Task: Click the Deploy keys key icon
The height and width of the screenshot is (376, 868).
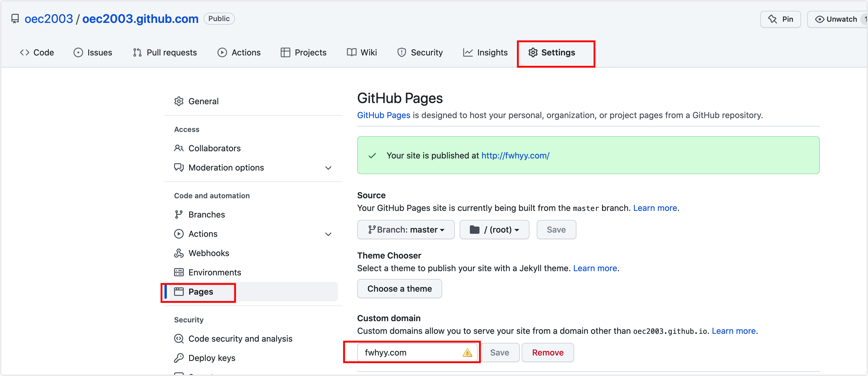Action: (x=179, y=358)
